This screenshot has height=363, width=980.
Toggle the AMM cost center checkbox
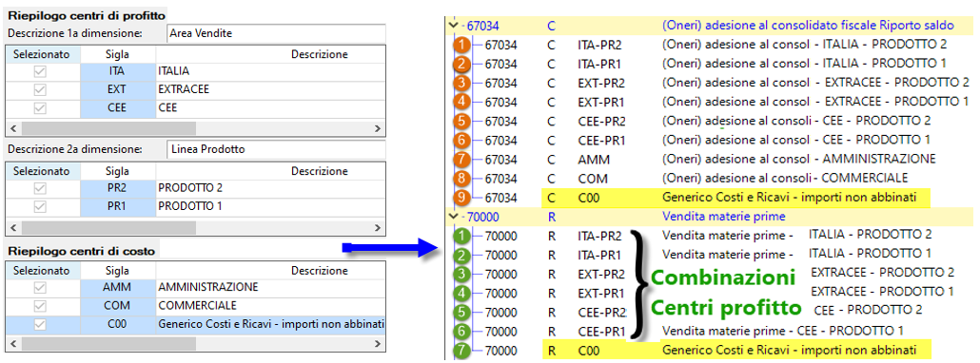click(40, 288)
